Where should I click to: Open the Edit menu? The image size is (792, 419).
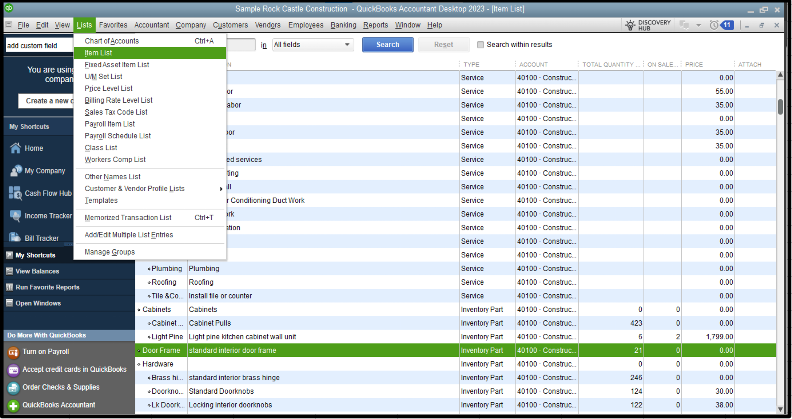tap(42, 25)
